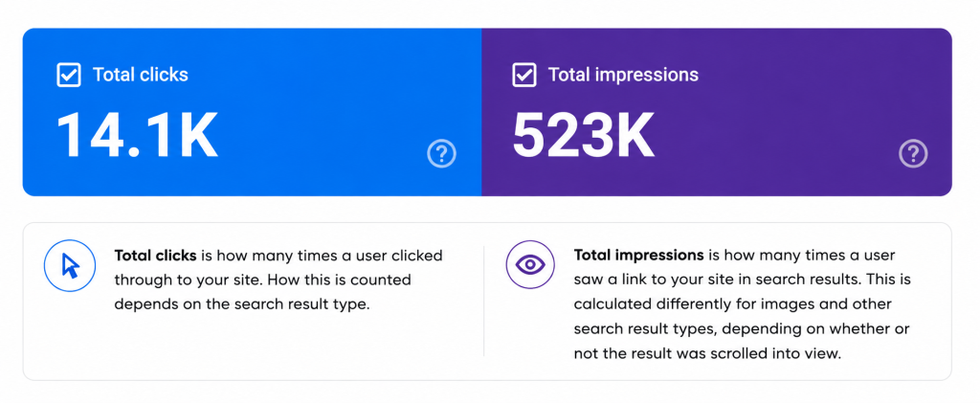The width and height of the screenshot is (980, 403).
Task: Click line 'not the result was scrolled into view.'
Action: (707, 353)
